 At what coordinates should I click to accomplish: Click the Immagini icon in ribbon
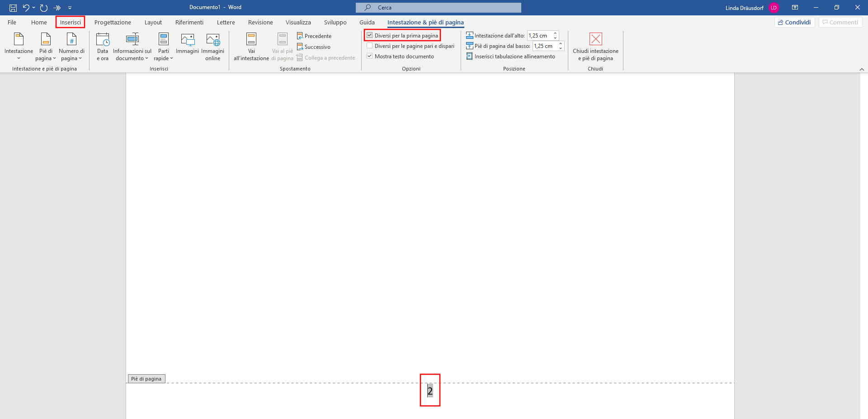coord(187,40)
